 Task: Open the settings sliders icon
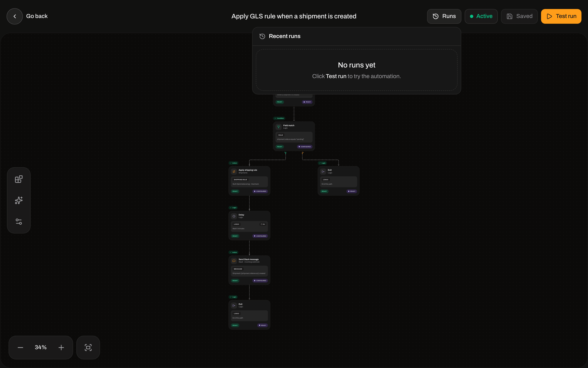pyautogui.click(x=19, y=221)
